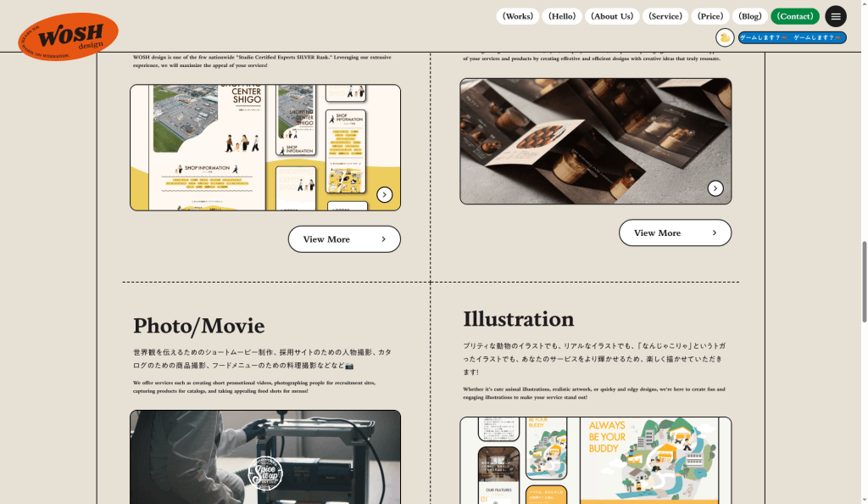Open Always Be Your Buddy illustration thumbnail
868x504 pixels.
point(596,460)
